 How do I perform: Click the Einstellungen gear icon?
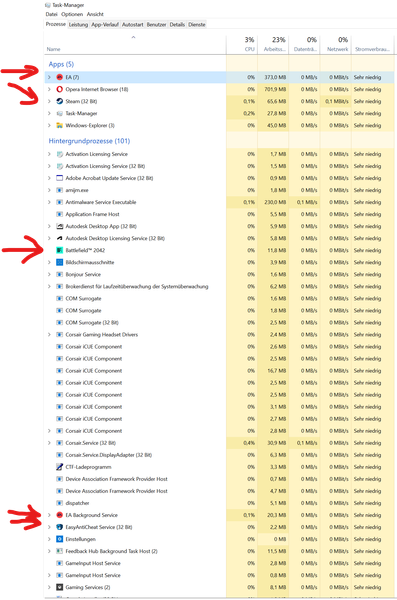59,539
